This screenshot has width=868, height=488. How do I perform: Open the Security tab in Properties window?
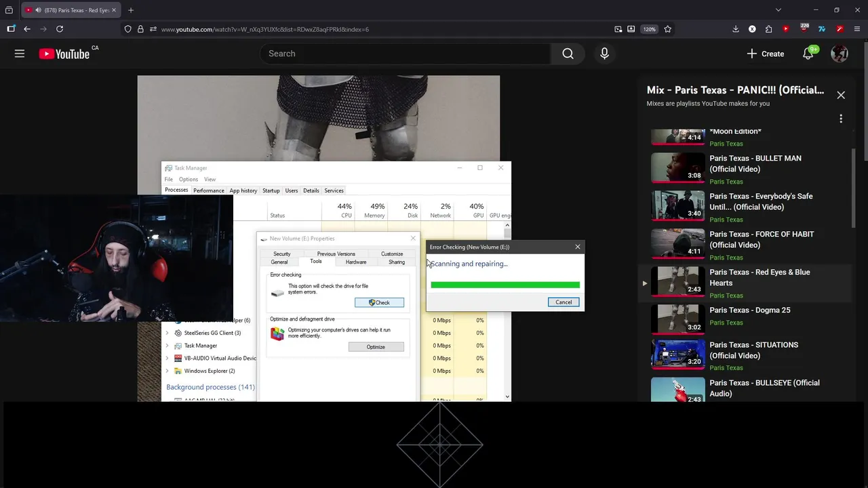tap(282, 253)
